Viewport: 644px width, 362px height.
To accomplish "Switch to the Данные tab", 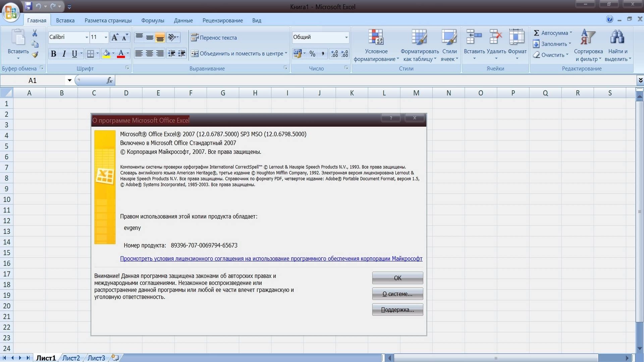I will coord(183,20).
